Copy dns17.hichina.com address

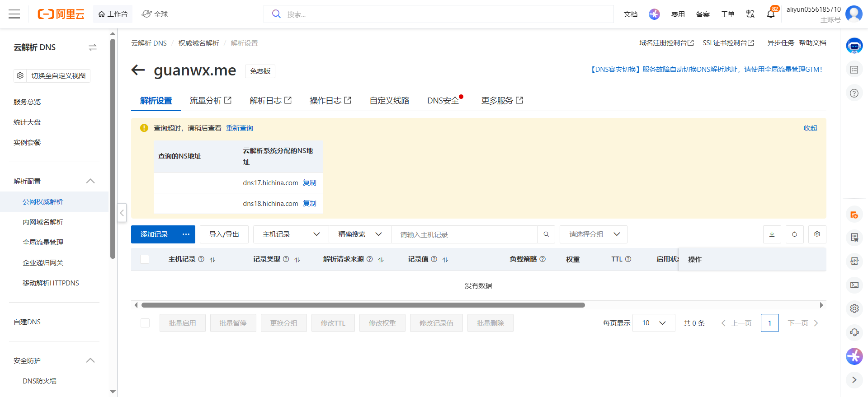tap(310, 183)
